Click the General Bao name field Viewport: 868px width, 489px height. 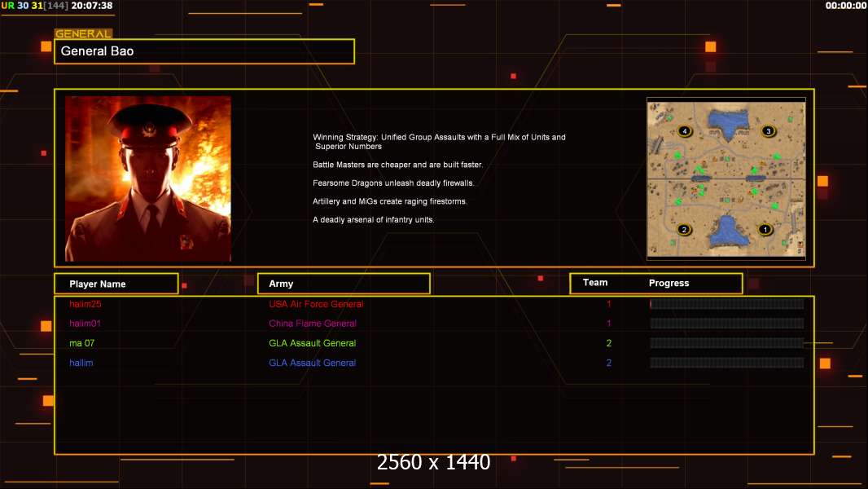coord(204,51)
